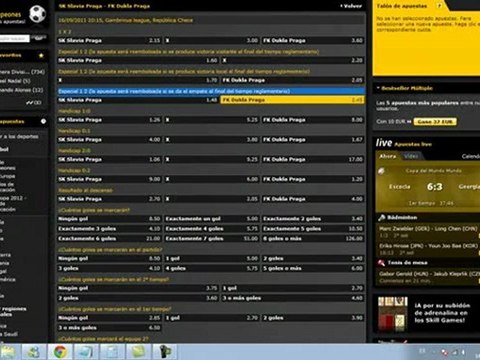
Task: Open Marc Zwiebler - Long Chen live match
Action: pyautogui.click(x=429, y=232)
